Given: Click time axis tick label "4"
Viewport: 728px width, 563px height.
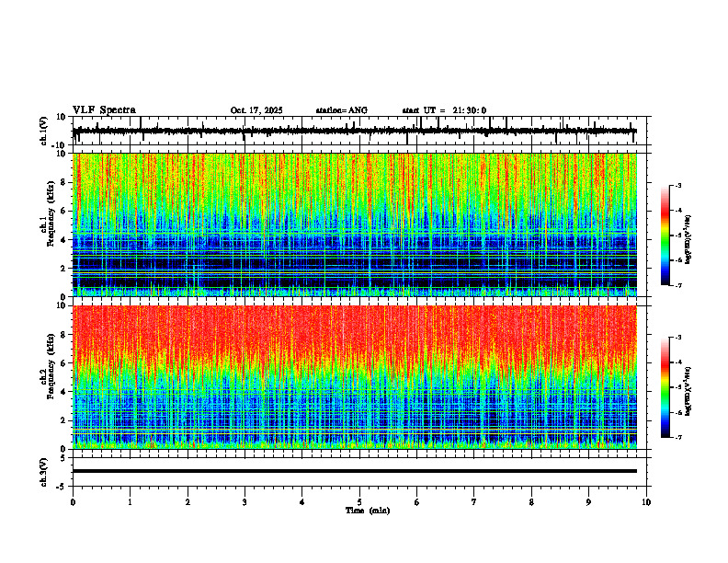Looking at the screenshot, I should pyautogui.click(x=302, y=502).
